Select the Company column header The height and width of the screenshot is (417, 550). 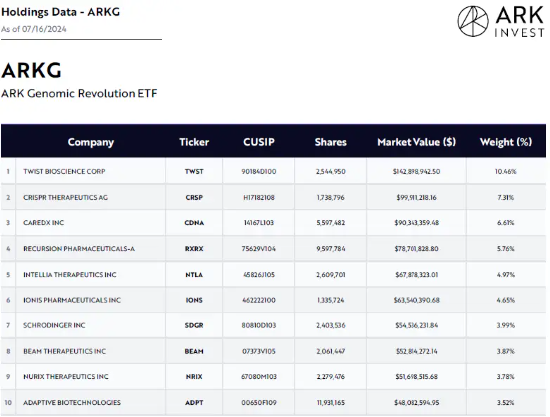pos(91,142)
